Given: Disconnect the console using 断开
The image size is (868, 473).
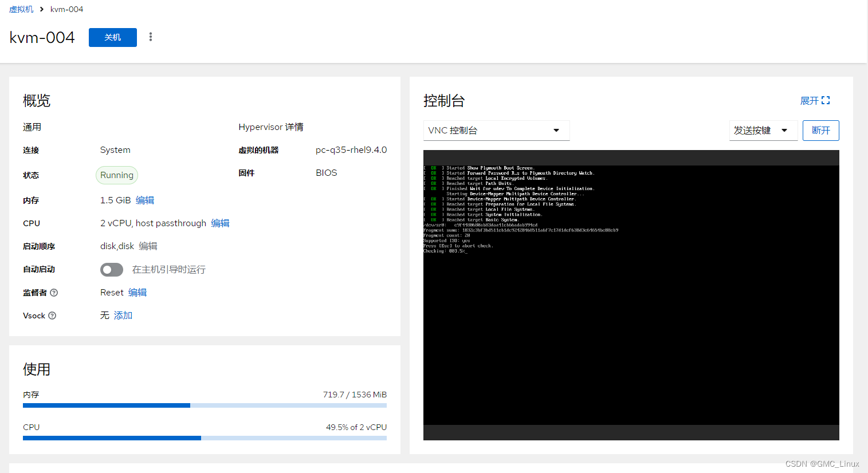Looking at the screenshot, I should 820,130.
